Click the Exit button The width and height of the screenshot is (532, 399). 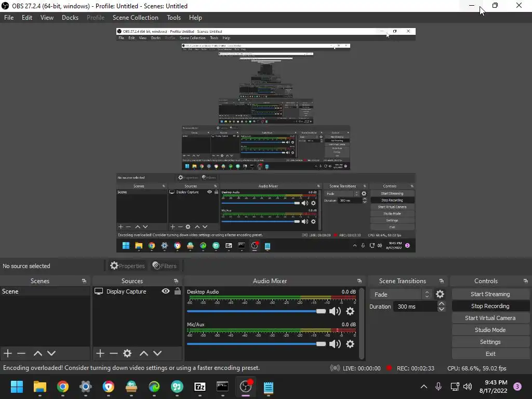coord(490,353)
